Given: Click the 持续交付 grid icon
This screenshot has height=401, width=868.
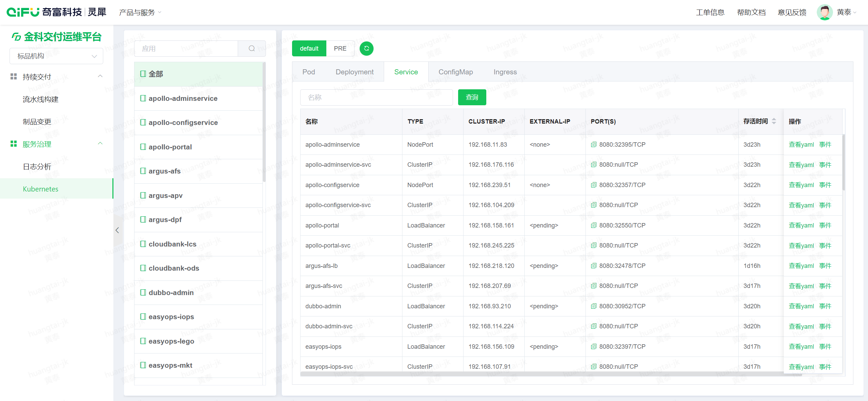Looking at the screenshot, I should pyautogui.click(x=14, y=77).
